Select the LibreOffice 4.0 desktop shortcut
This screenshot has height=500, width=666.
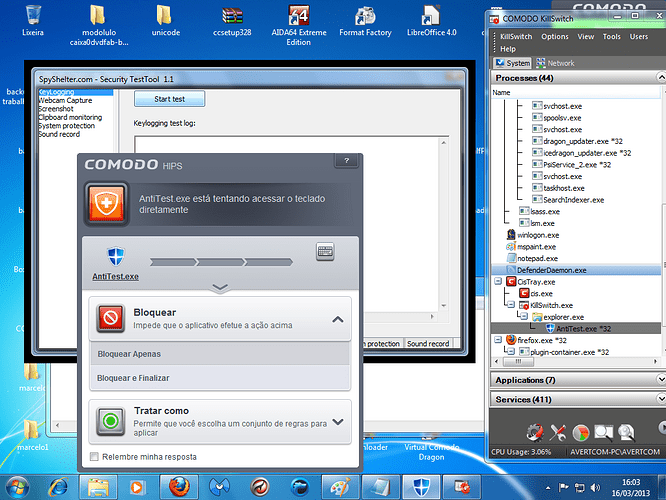click(432, 20)
